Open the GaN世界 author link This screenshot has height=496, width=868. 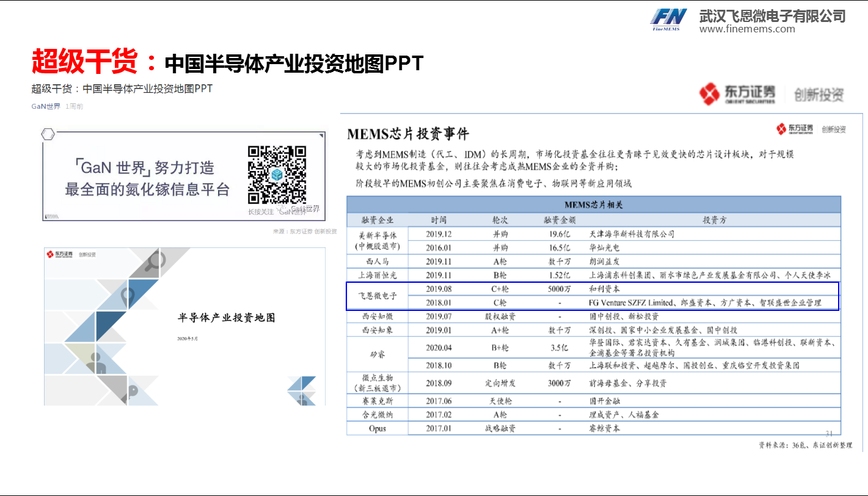point(46,106)
